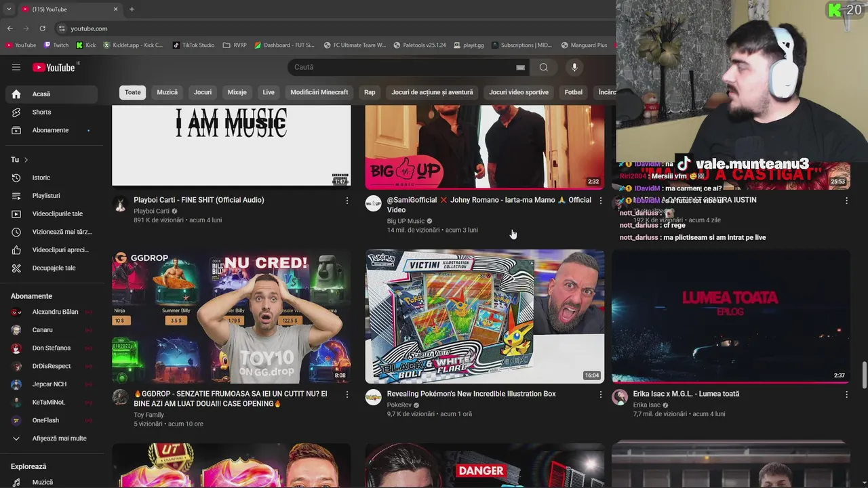Open the on-screen keyboard icon in search
This screenshot has width=868, height=488.
tap(520, 67)
